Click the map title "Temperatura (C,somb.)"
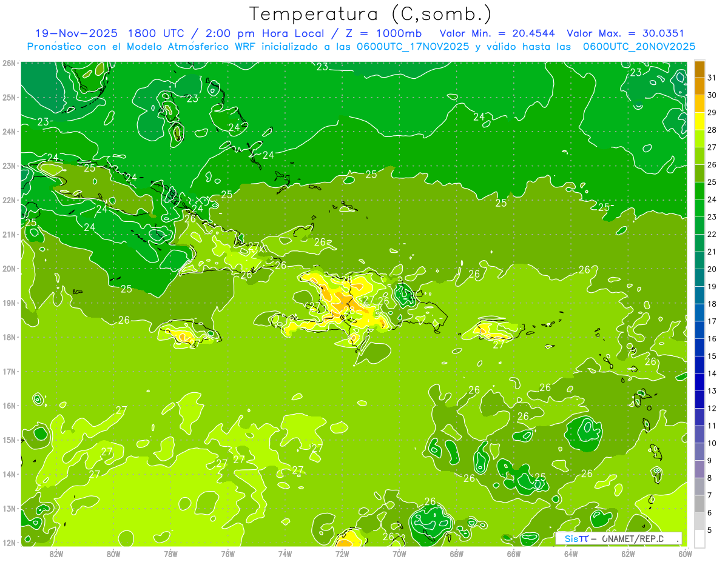The height and width of the screenshot is (562, 728). point(370,15)
